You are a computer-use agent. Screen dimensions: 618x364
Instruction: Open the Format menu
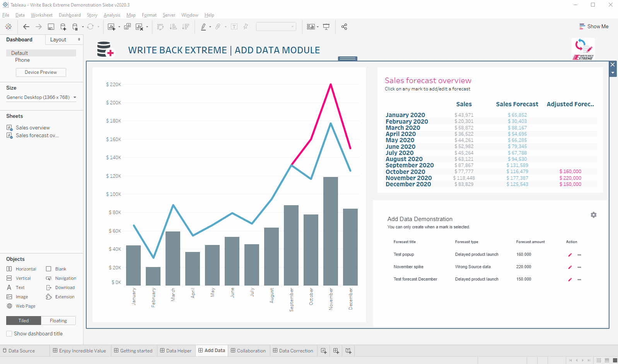[x=149, y=15]
